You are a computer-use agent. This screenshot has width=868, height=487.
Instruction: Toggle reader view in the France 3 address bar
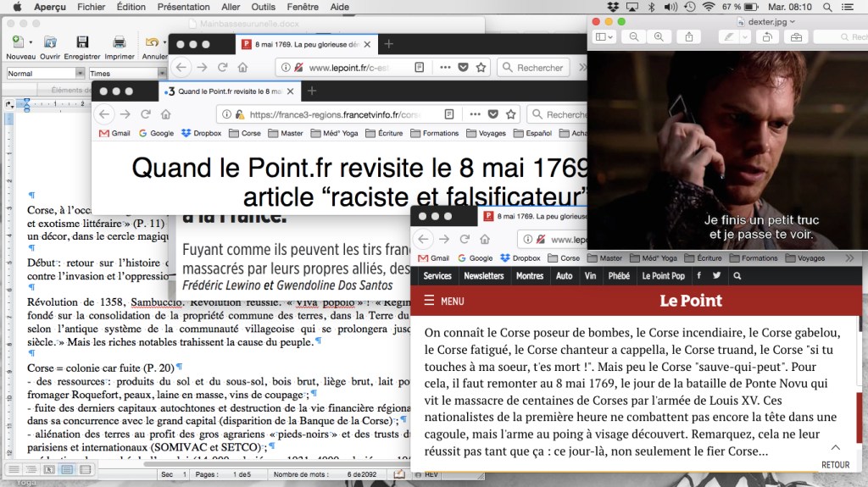pos(450,114)
